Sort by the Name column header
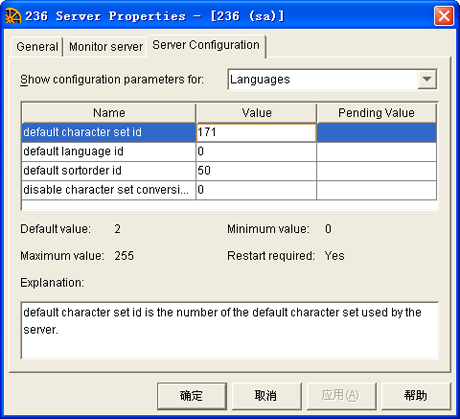 109,113
